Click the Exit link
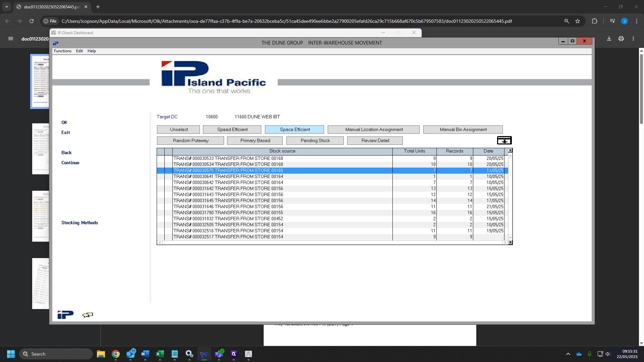Viewport: 644px width, 362px height. [66, 132]
